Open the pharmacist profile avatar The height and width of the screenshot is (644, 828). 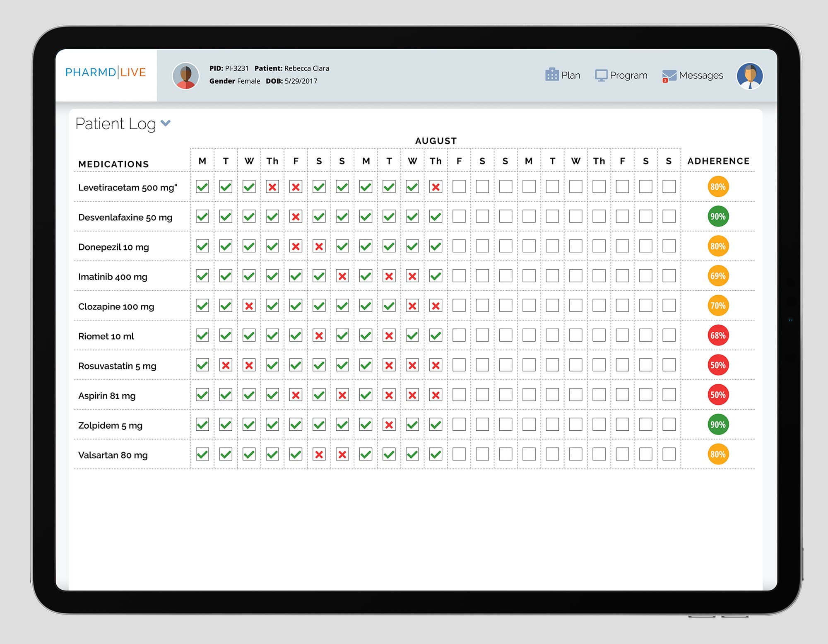pos(749,76)
